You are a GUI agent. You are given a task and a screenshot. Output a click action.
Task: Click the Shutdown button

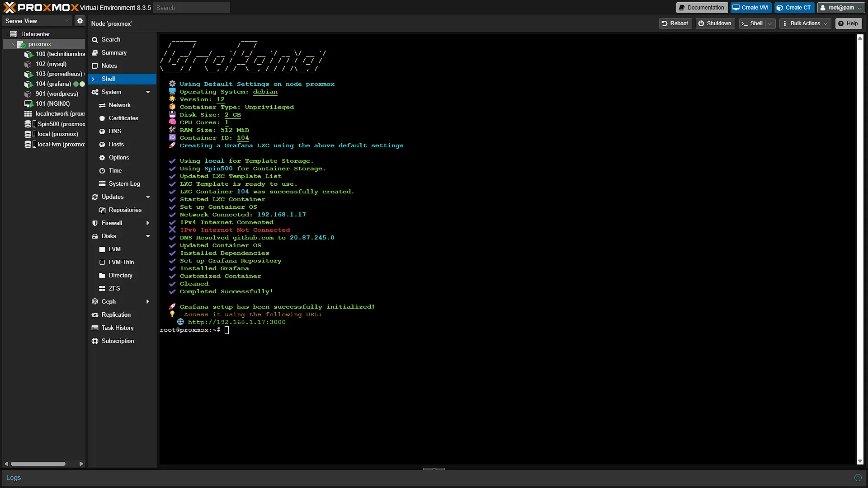click(x=715, y=23)
